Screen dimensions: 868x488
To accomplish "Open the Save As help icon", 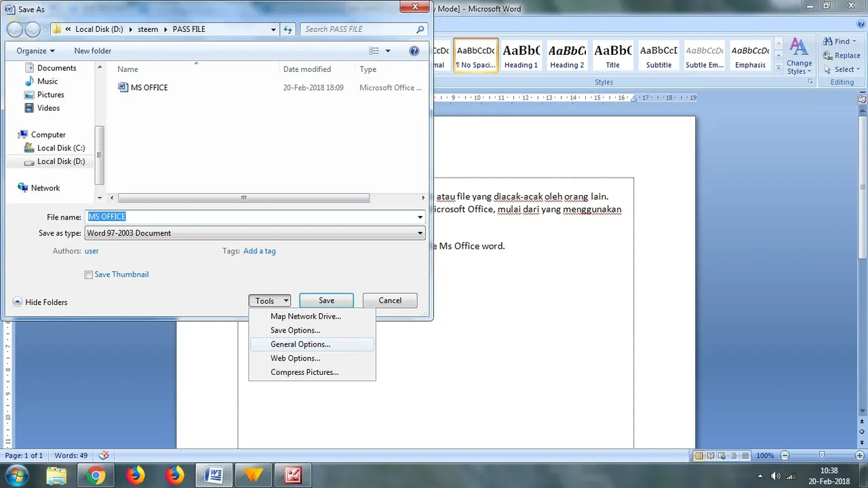I will (x=414, y=51).
